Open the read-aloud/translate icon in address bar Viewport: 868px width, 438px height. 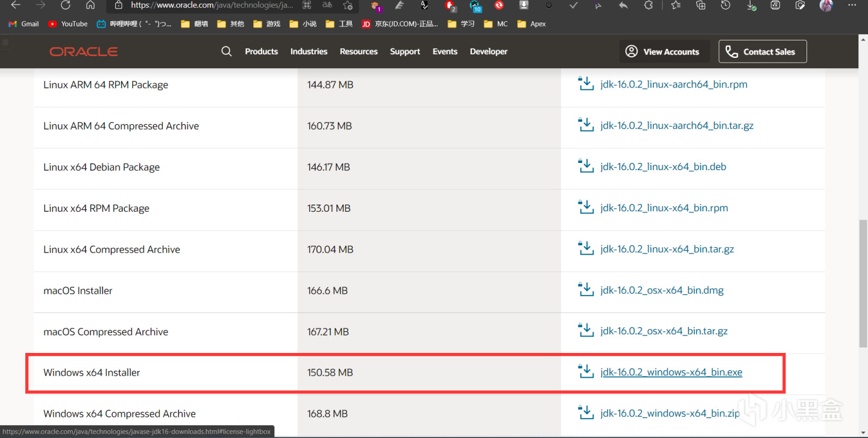[327, 5]
